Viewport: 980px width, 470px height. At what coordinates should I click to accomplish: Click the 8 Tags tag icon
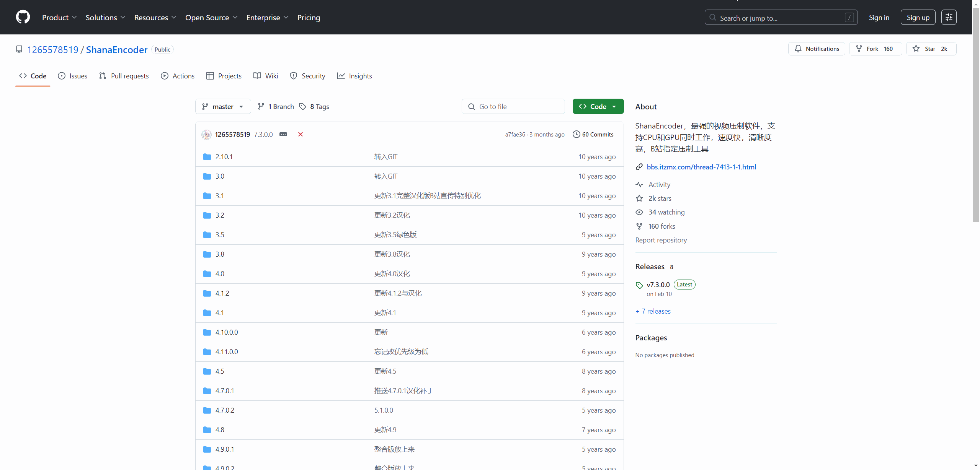point(303,107)
